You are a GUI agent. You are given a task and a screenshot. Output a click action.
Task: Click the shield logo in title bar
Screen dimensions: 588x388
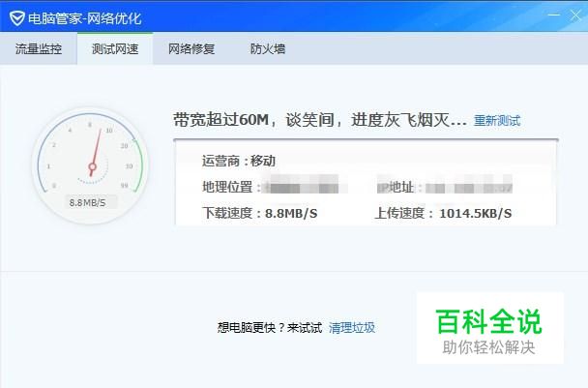point(16,17)
